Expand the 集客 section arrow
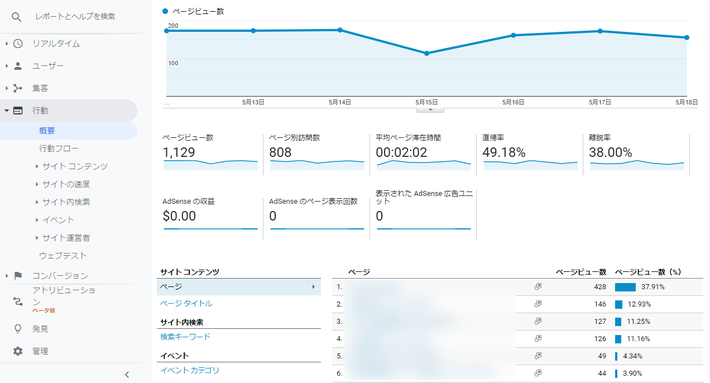Image resolution: width=710 pixels, height=383 pixels. (6, 88)
